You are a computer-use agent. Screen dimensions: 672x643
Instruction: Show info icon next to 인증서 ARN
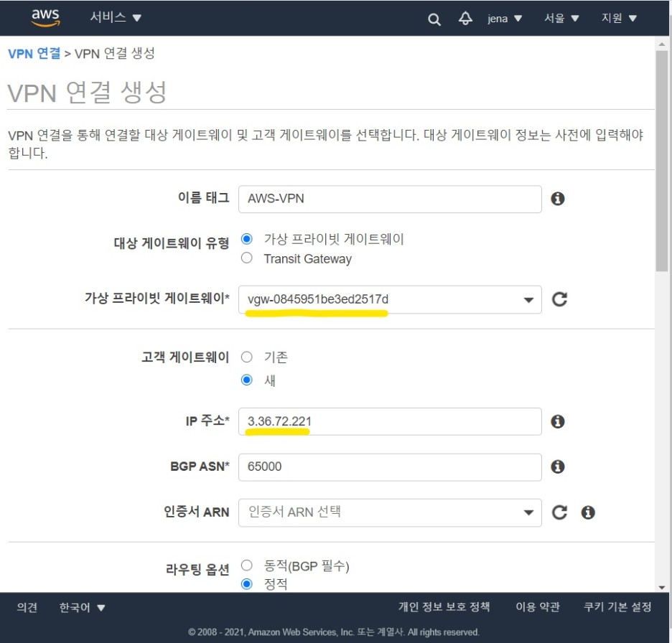(588, 512)
